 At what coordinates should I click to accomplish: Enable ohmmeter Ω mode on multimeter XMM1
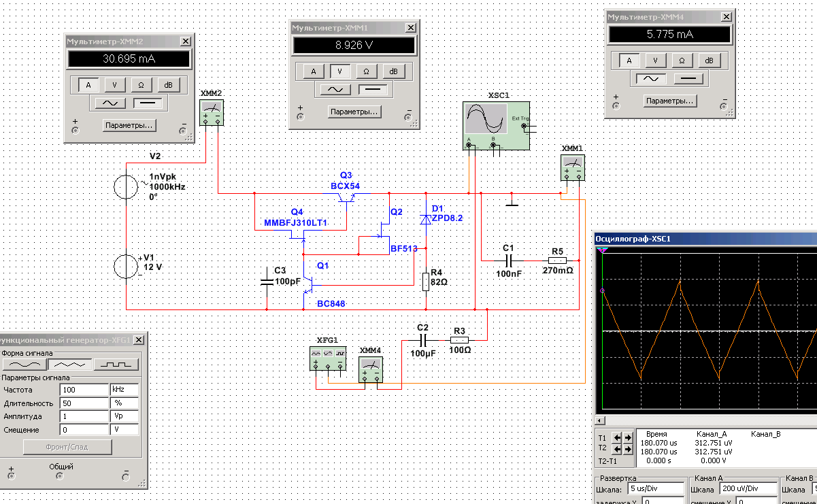[366, 71]
